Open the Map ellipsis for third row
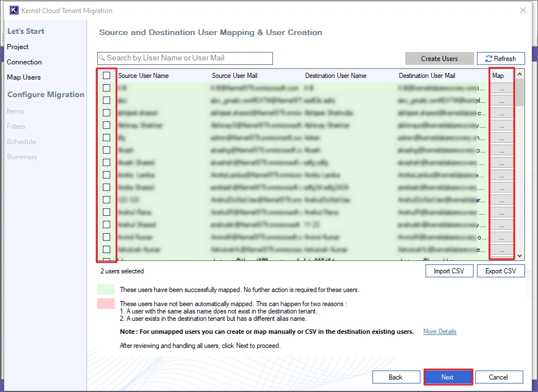The height and width of the screenshot is (392, 538). point(501,113)
